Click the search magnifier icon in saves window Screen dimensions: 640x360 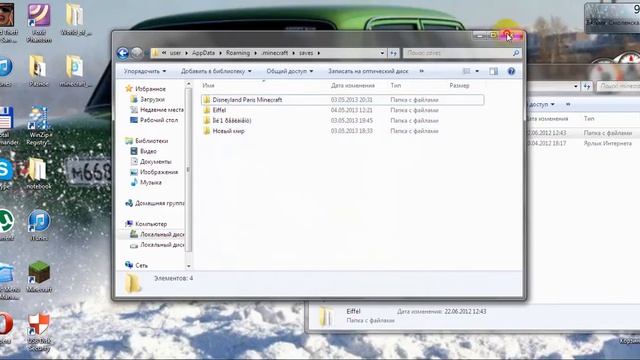pos(516,53)
